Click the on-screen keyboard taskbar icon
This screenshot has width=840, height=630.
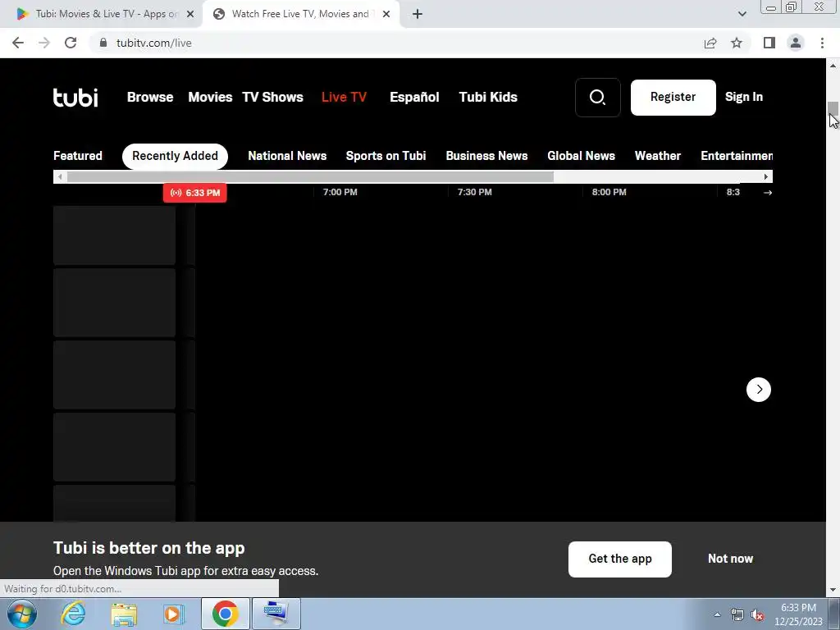tap(276, 614)
